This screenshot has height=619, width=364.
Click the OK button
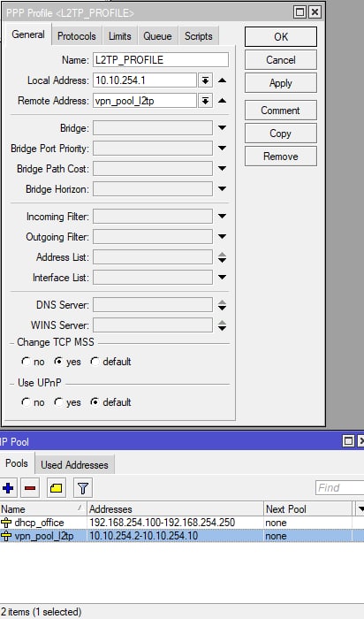[x=281, y=37]
